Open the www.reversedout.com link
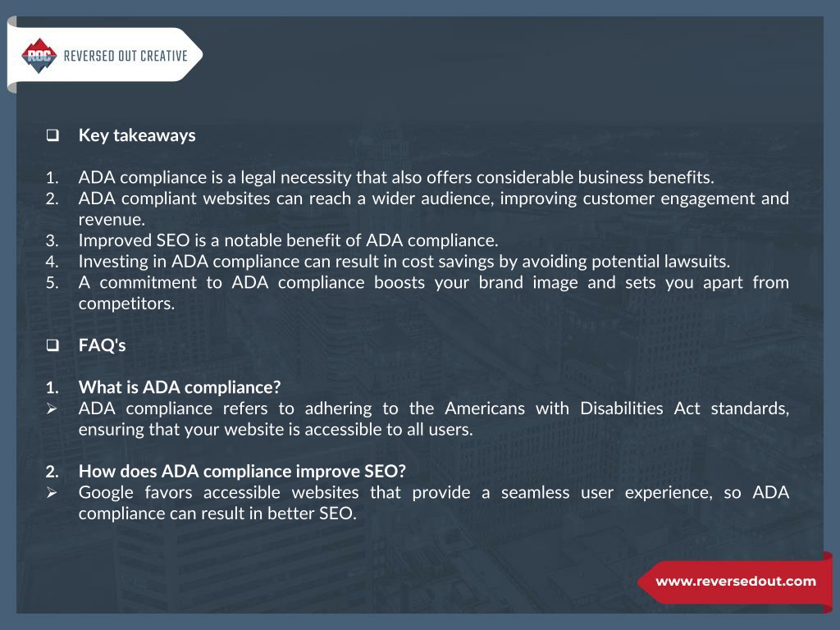The image size is (840, 630). 736,582
